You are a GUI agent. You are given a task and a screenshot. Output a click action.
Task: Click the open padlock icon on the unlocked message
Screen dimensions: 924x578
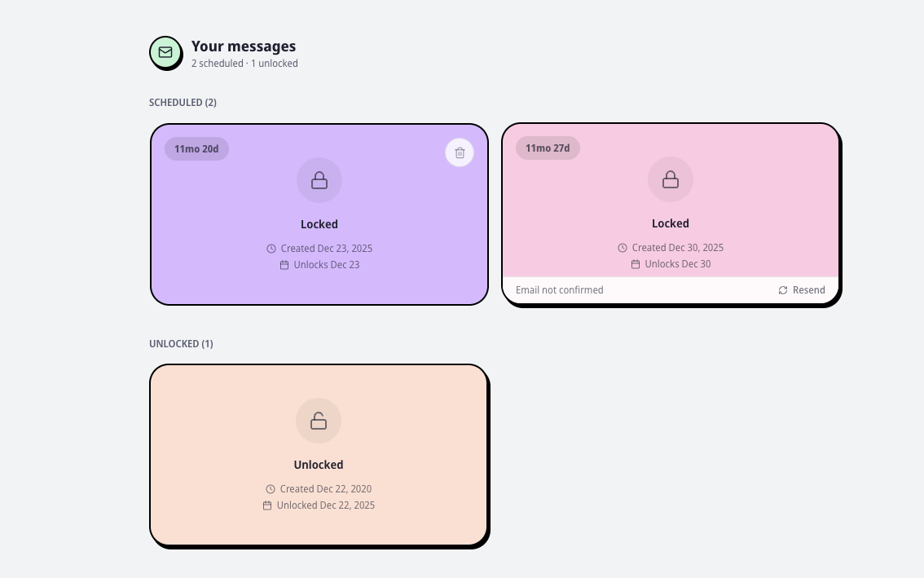coord(318,421)
